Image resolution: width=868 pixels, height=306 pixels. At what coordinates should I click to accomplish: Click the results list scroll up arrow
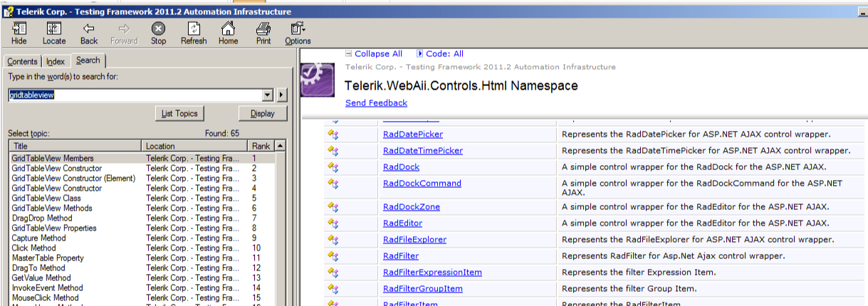pos(281,146)
